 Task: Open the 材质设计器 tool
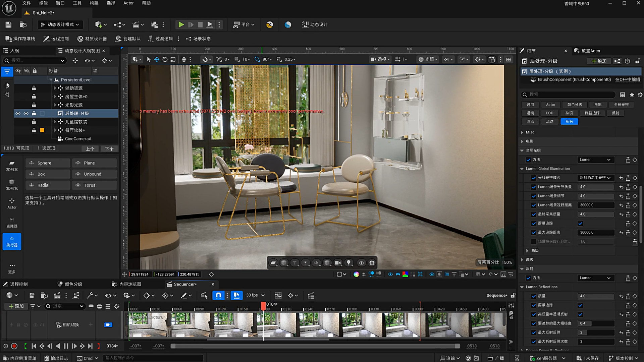92,39
